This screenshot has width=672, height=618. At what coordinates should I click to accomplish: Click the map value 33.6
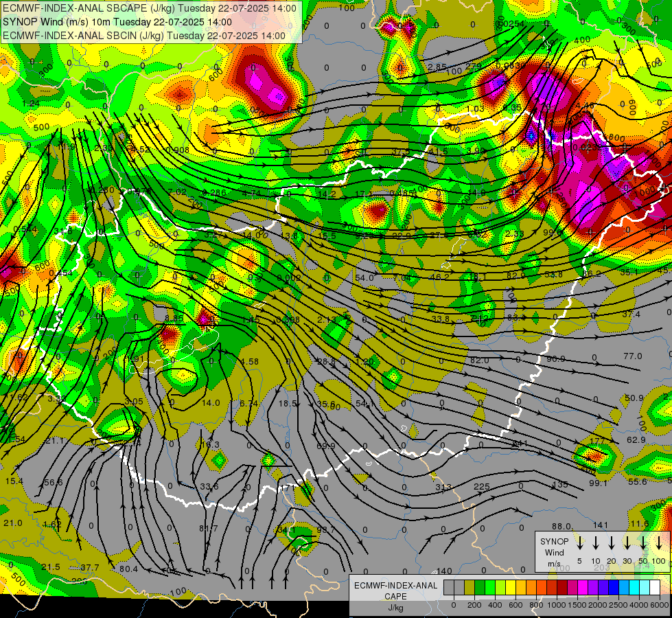(209, 486)
